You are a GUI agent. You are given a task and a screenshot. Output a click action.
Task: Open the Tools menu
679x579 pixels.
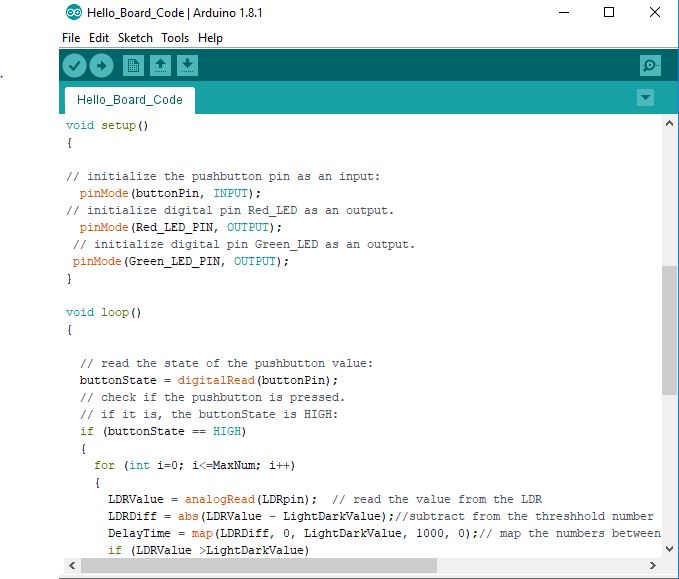tap(175, 38)
